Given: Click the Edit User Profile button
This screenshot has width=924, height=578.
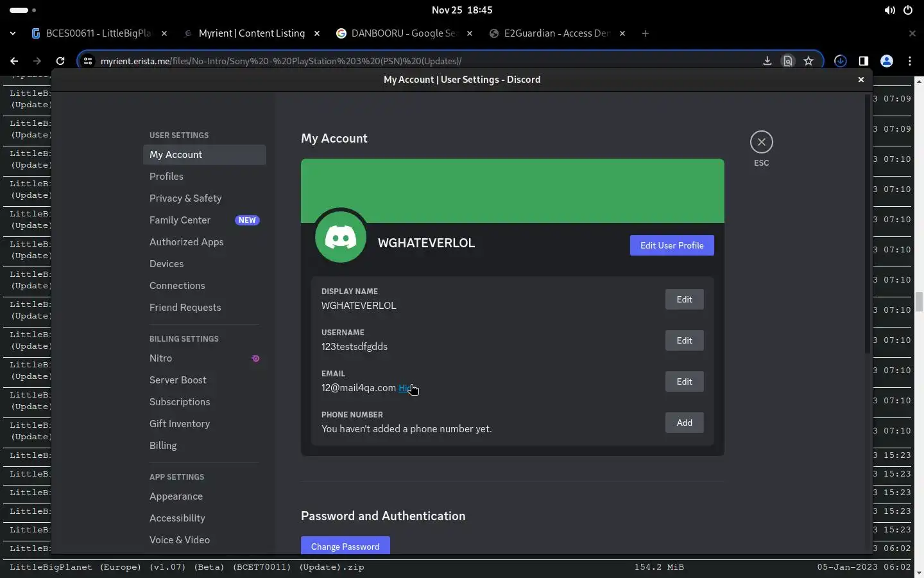Looking at the screenshot, I should [672, 245].
